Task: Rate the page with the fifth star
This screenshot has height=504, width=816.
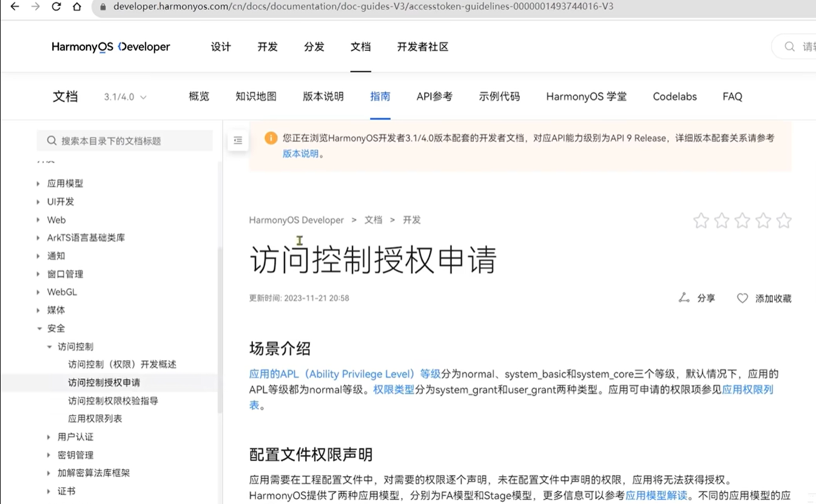Action: 783,221
